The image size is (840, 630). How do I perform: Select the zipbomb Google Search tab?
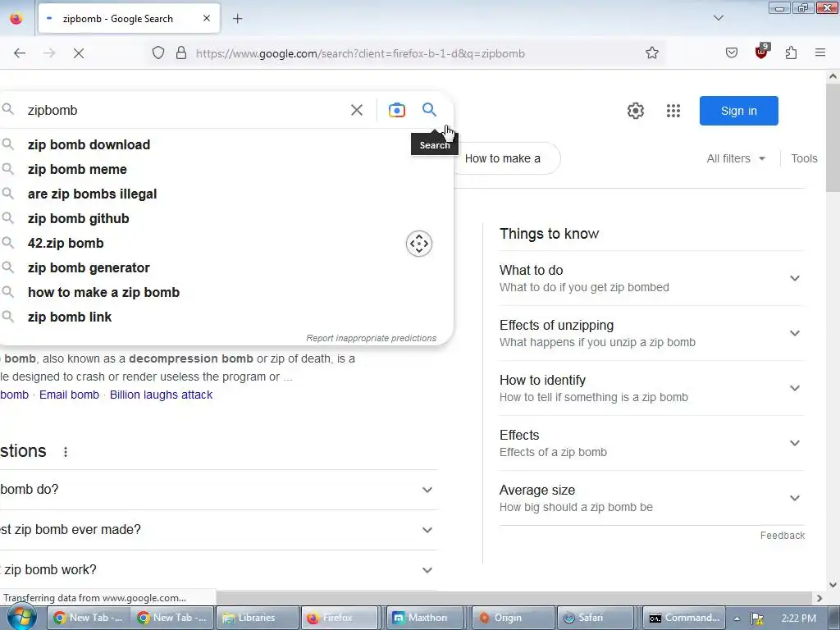click(129, 19)
